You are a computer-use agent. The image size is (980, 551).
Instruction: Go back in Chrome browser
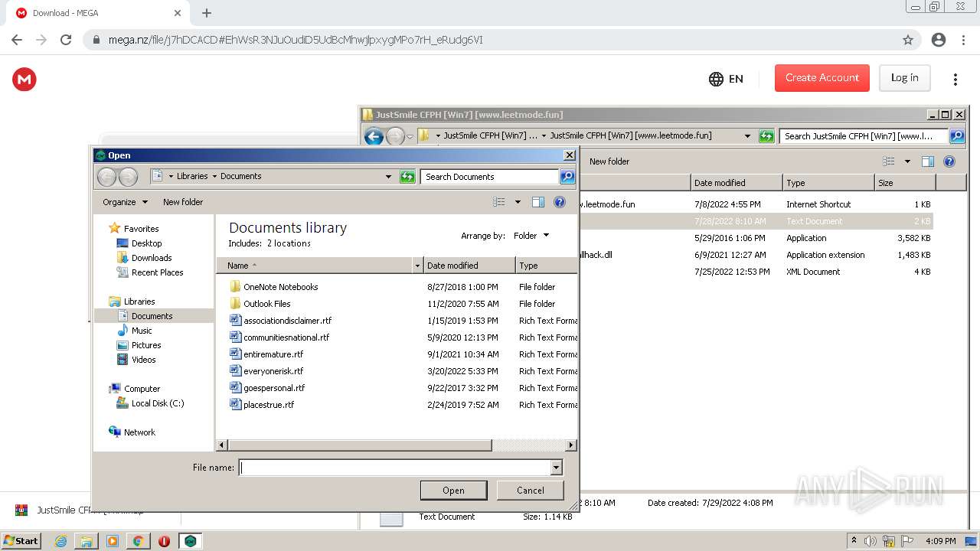click(17, 40)
